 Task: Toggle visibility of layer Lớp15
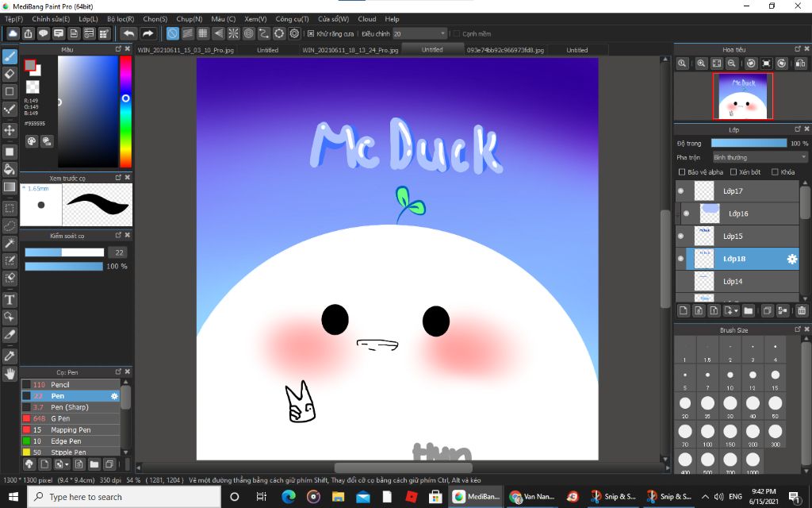point(680,236)
